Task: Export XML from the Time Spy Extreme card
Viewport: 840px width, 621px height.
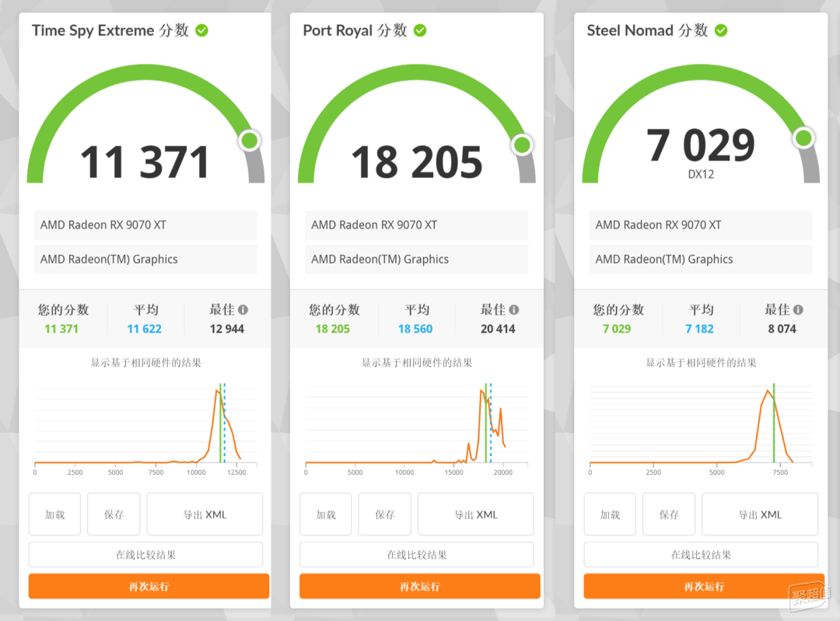Action: (205, 514)
